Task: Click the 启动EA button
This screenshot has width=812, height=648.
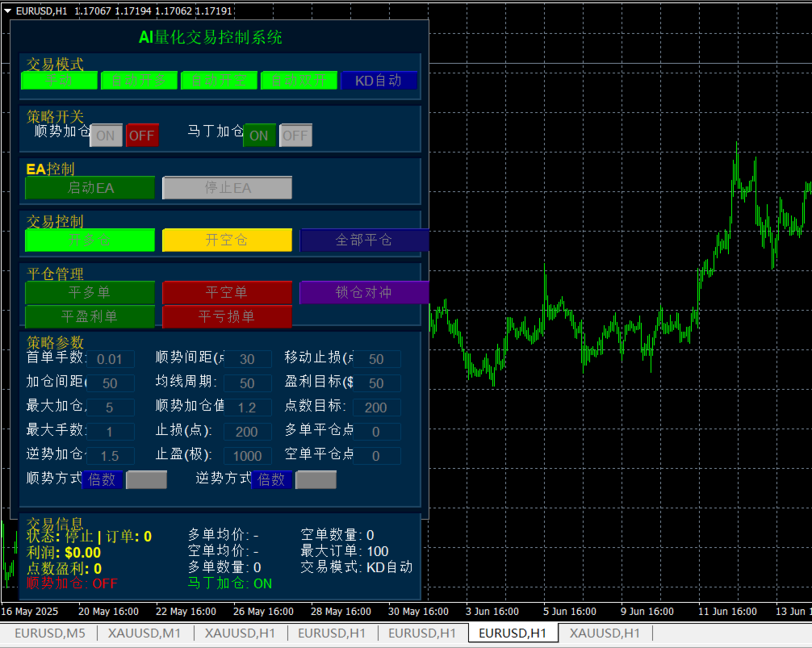Action: 90,188
